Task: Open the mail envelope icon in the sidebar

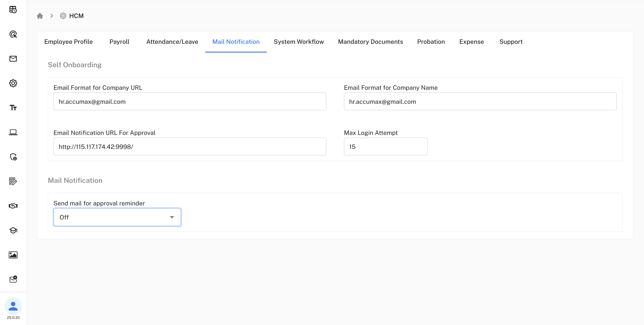Action: pos(13,59)
